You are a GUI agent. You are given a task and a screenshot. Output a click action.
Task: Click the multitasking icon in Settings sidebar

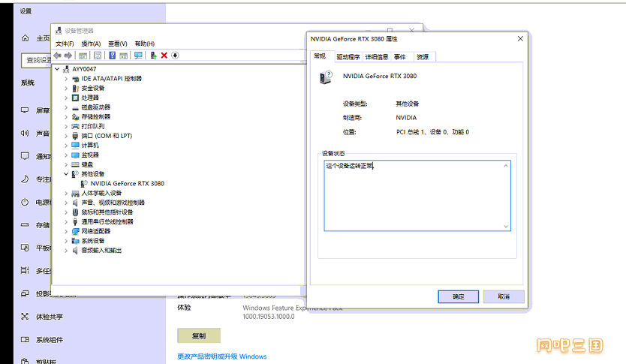click(x=25, y=271)
